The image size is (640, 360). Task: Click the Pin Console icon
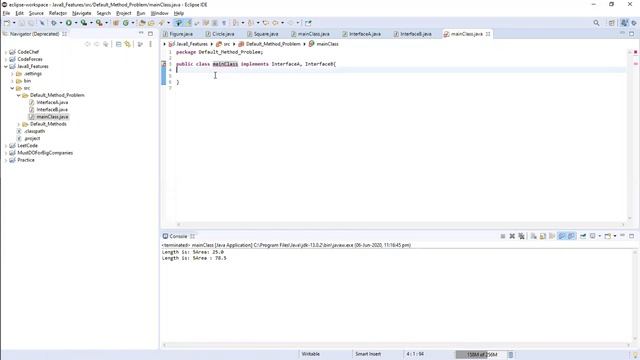click(x=583, y=236)
